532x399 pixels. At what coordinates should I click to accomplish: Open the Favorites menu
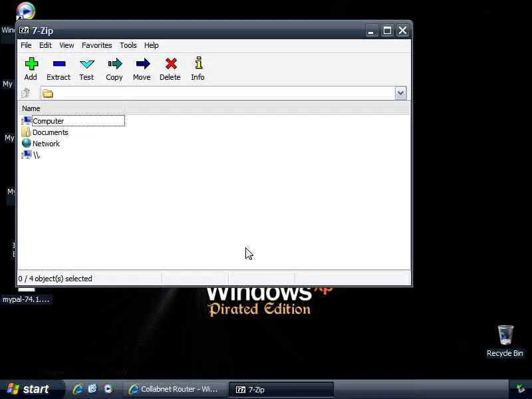(96, 45)
